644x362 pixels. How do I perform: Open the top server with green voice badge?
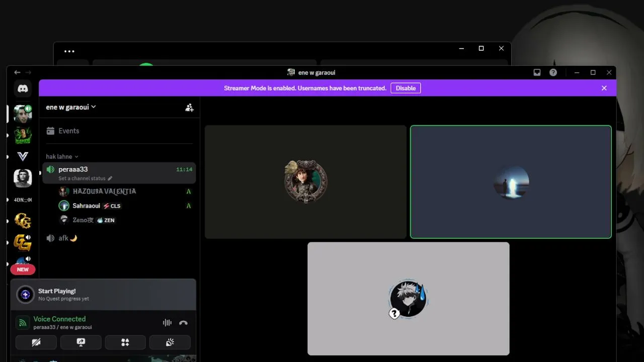[x=23, y=114]
